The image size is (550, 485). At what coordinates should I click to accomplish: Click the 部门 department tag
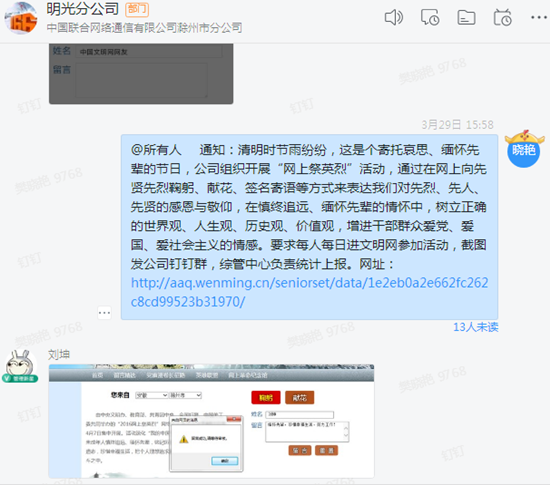click(x=137, y=9)
